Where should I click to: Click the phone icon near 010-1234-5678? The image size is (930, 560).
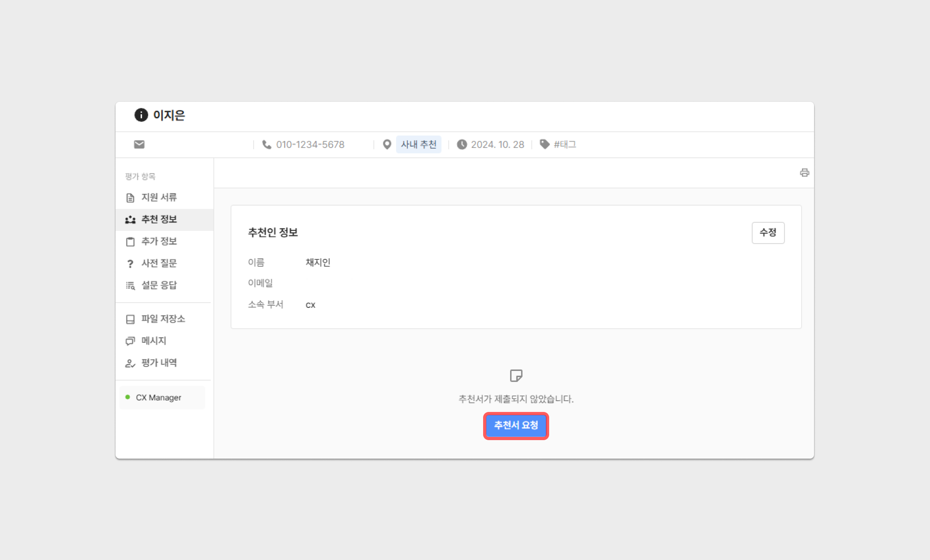tap(267, 144)
